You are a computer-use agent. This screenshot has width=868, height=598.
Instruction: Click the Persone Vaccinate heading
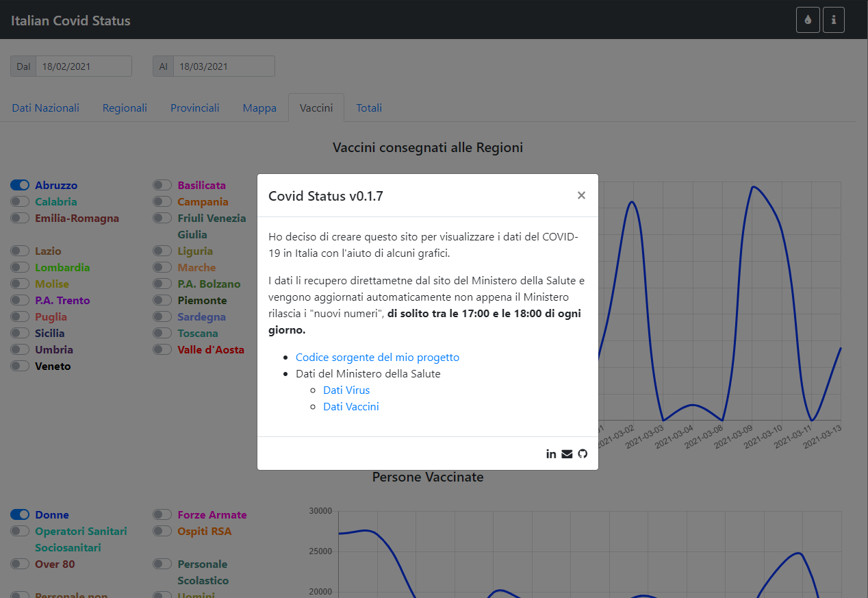pos(428,477)
